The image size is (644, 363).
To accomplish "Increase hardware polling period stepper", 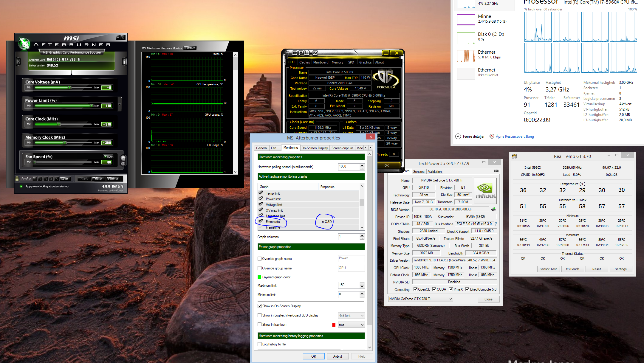I will (362, 165).
